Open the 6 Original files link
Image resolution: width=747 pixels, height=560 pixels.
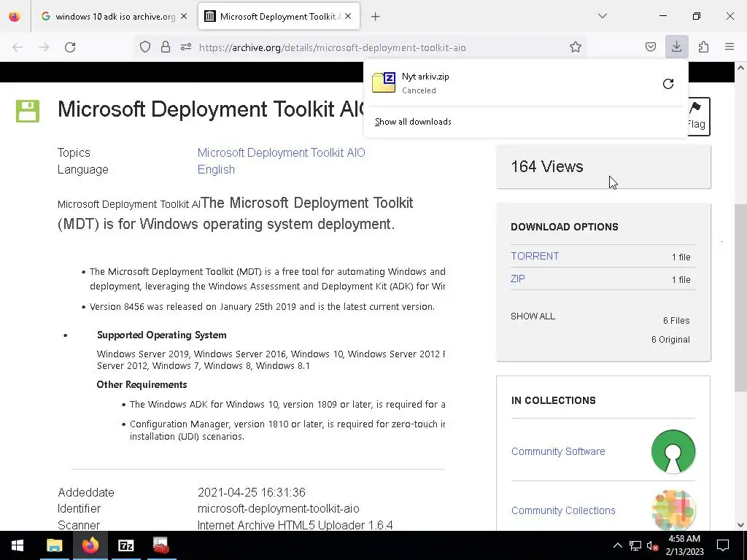tap(670, 340)
